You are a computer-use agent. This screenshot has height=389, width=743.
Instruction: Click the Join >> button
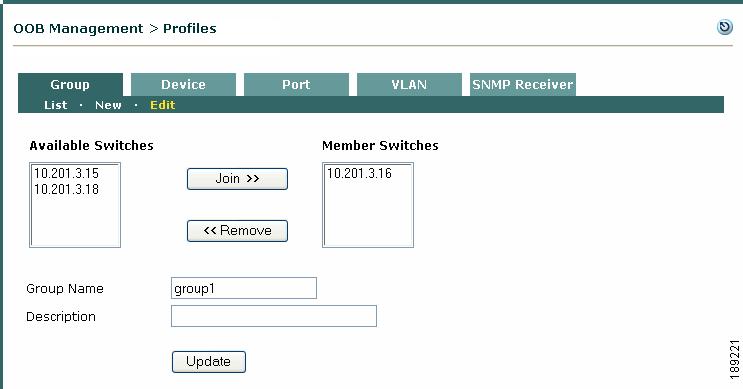237,179
